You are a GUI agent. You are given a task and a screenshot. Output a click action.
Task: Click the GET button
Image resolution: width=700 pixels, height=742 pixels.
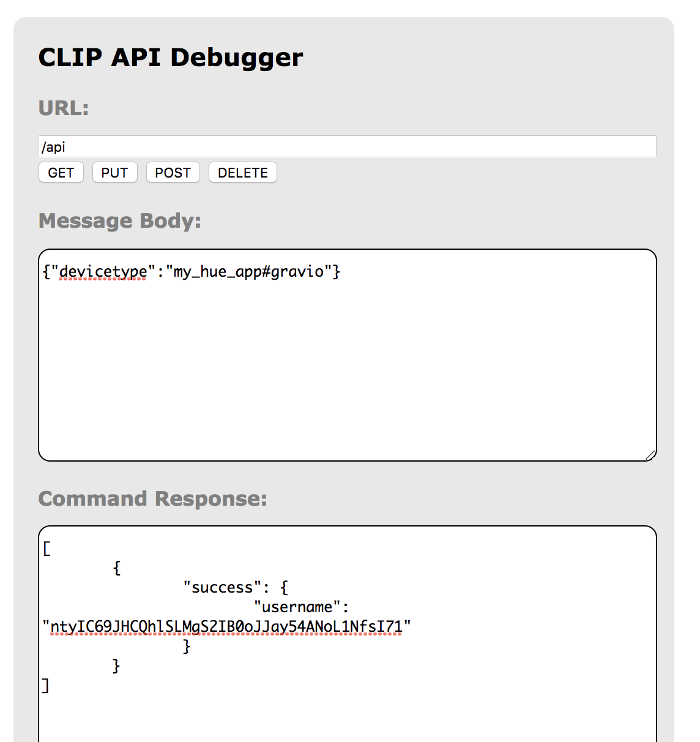(61, 173)
